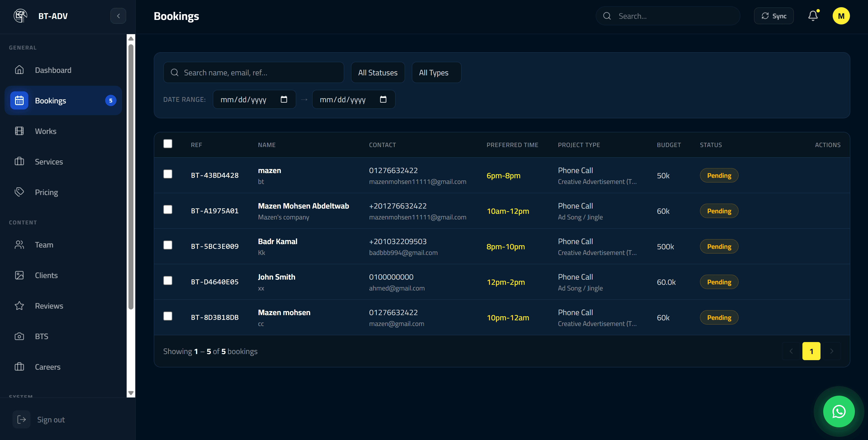Click the Sync button
Screen dimensions: 868x440
click(774, 16)
